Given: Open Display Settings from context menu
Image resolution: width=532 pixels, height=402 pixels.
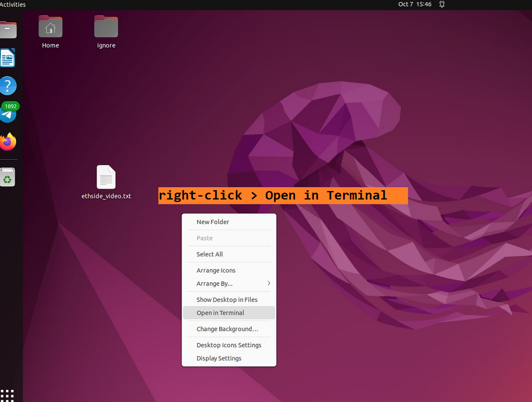Looking at the screenshot, I should pyautogui.click(x=219, y=358).
